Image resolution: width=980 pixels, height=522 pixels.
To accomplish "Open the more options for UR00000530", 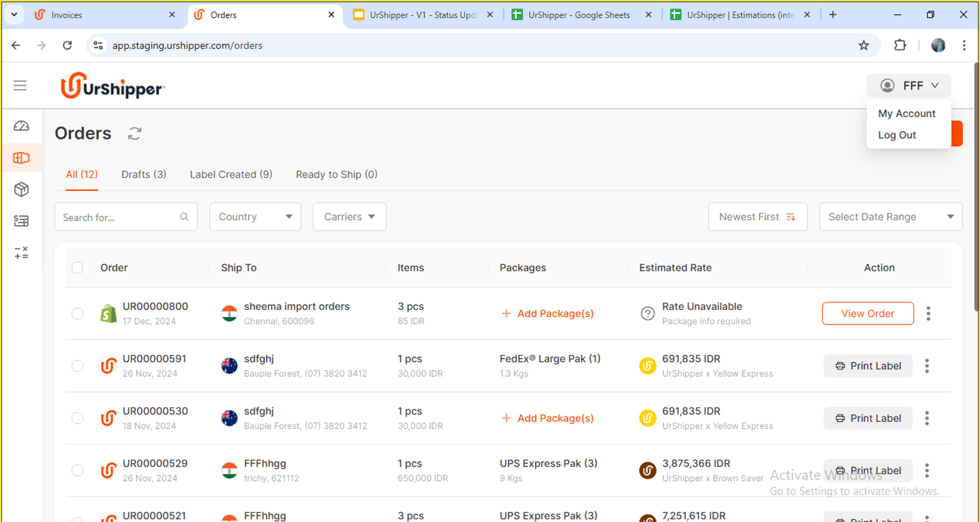I will (x=927, y=418).
